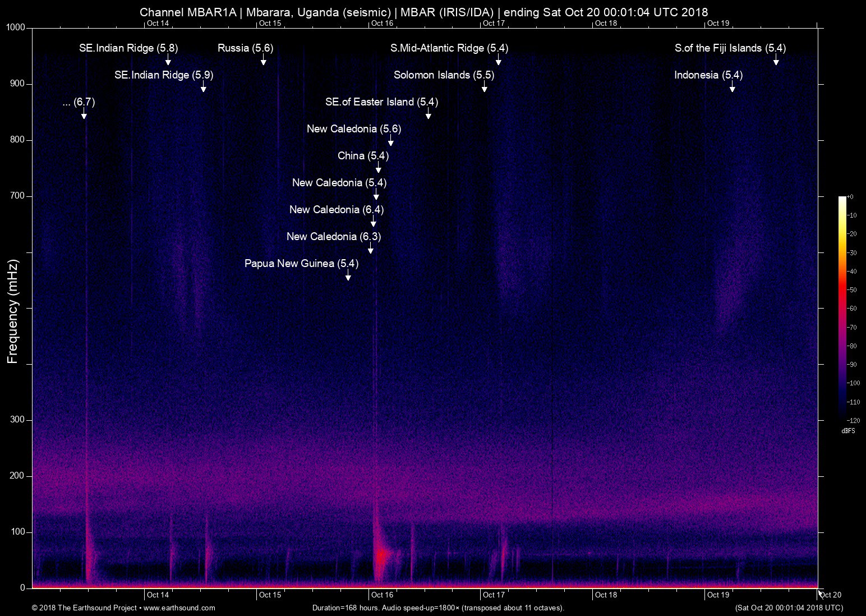The width and height of the screenshot is (866, 616).
Task: Click the S.of the Fiji Islands annotation
Action: pos(730,48)
